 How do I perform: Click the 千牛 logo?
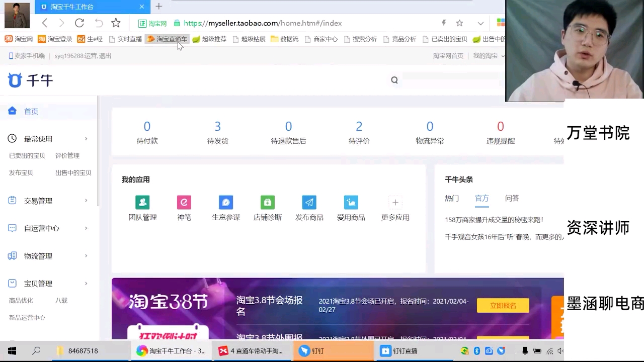tap(31, 80)
